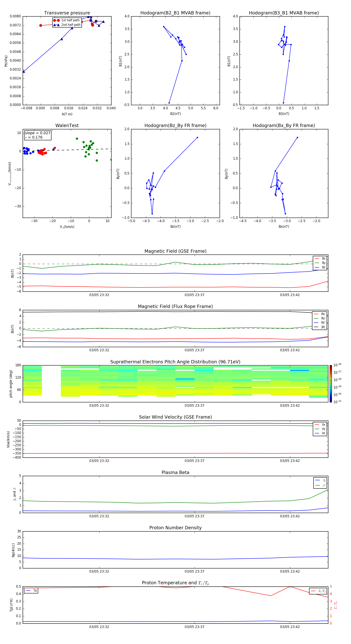The width and height of the screenshot is (351, 644).
Task: Select 'Bz' in GSE magnetic field legend
Action: [320, 268]
